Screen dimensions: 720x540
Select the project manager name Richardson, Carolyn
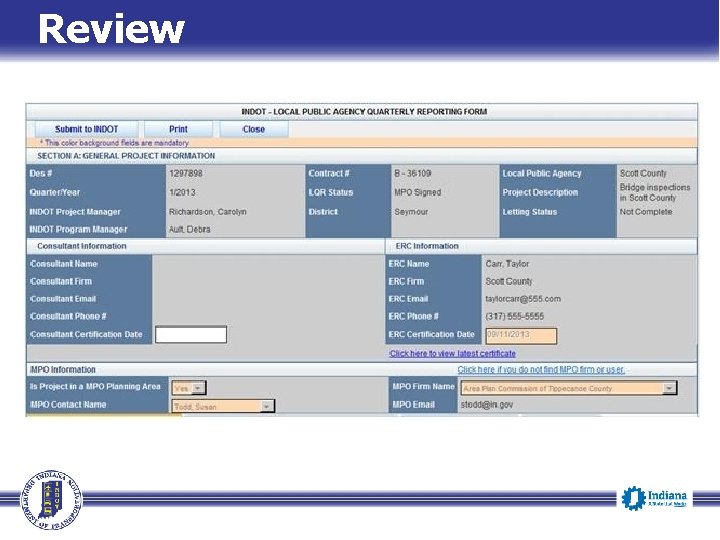coord(208,212)
